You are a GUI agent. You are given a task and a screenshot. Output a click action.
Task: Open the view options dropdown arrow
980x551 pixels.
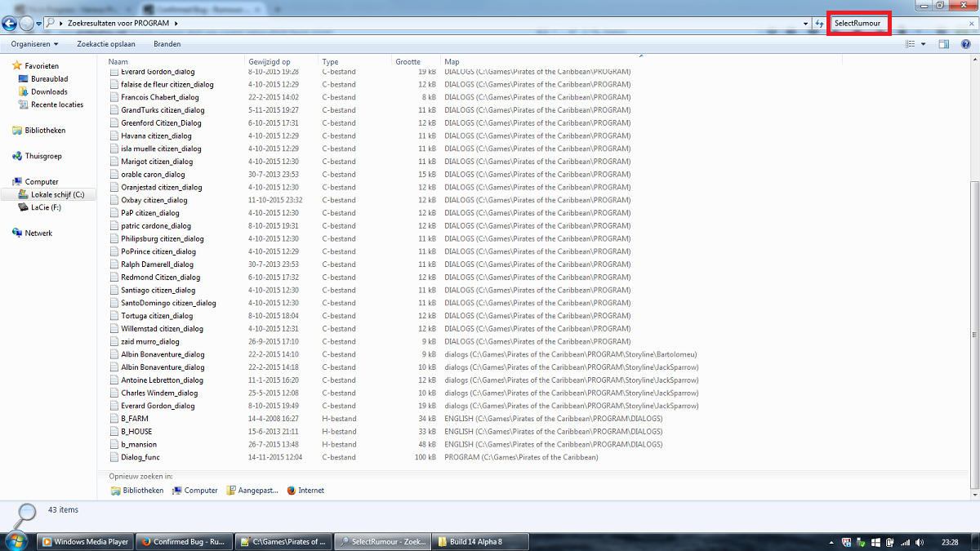click(924, 44)
